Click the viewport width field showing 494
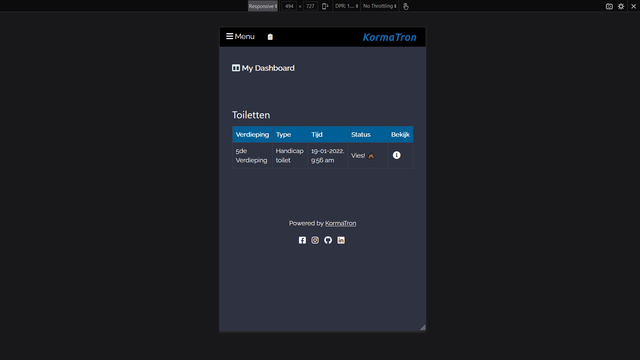 pyautogui.click(x=289, y=6)
